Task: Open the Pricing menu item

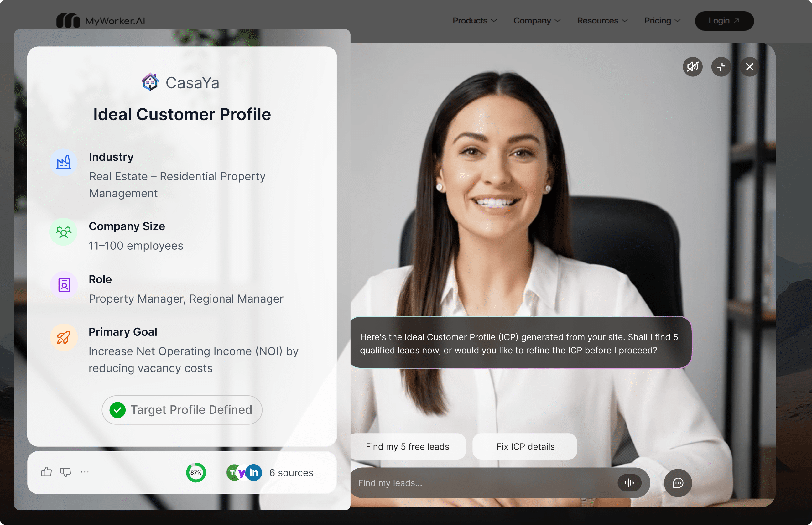Action: 662,21
